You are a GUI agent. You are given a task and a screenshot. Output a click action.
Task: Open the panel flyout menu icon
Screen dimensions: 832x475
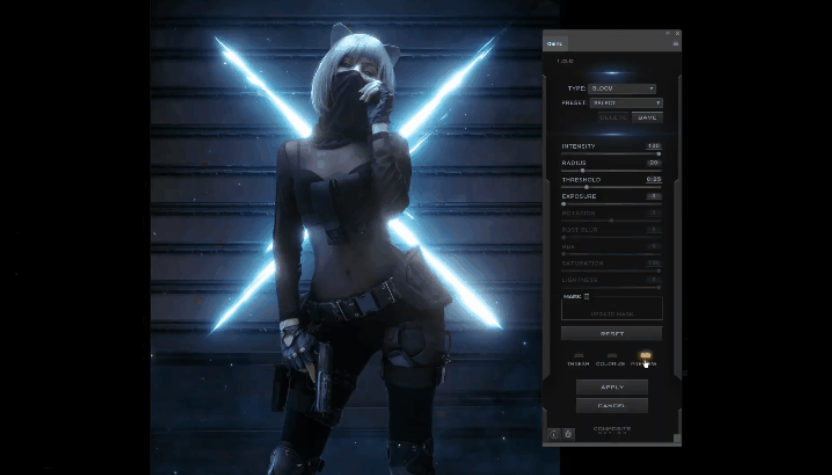(676, 43)
